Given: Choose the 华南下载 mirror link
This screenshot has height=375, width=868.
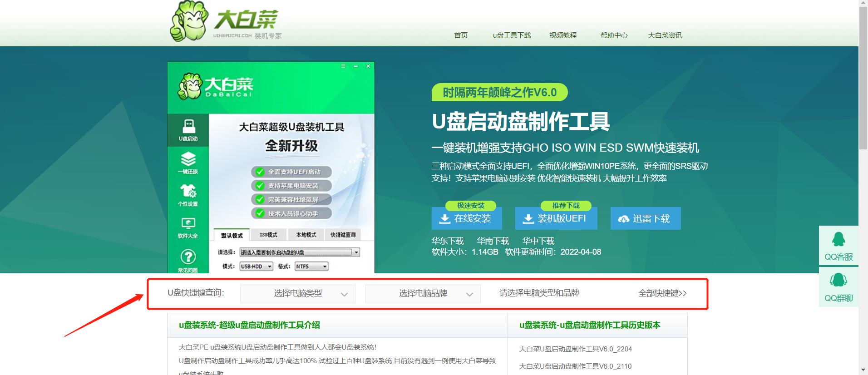Looking at the screenshot, I should (493, 241).
